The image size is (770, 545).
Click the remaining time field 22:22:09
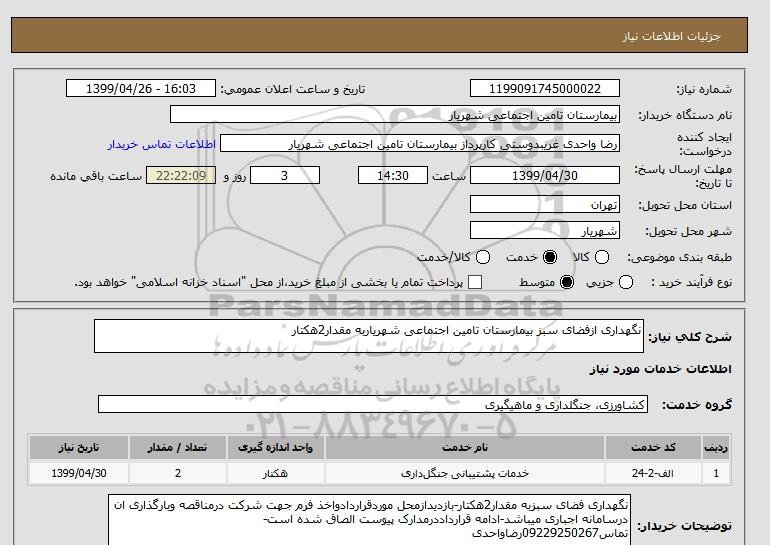coord(181,175)
